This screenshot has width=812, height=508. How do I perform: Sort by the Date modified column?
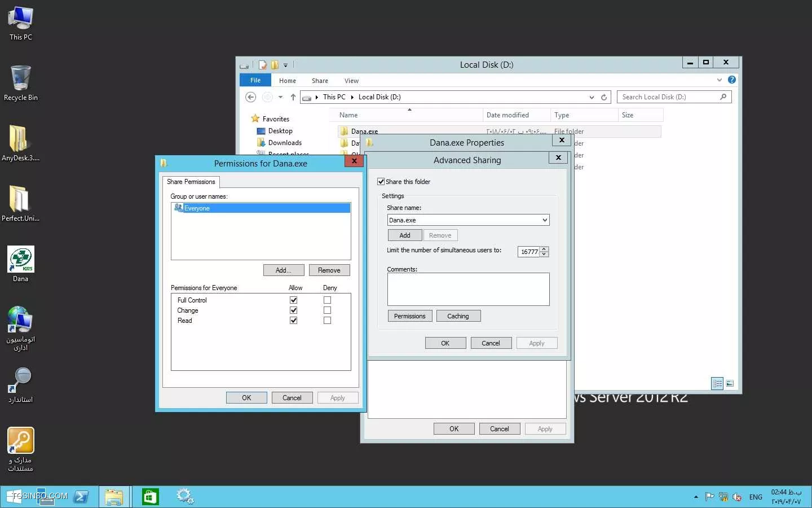click(x=517, y=115)
